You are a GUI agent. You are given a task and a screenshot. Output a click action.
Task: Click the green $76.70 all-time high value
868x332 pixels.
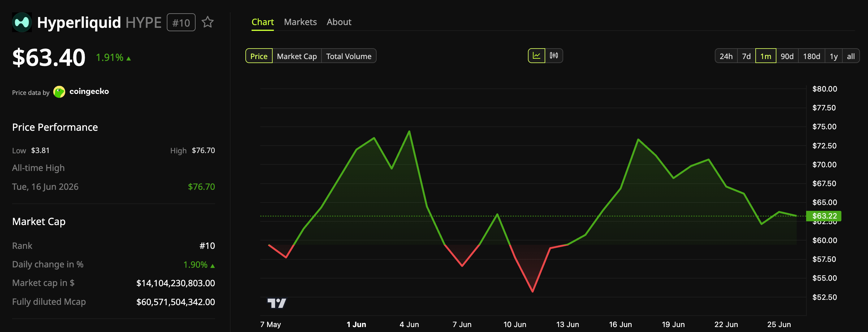pyautogui.click(x=201, y=187)
